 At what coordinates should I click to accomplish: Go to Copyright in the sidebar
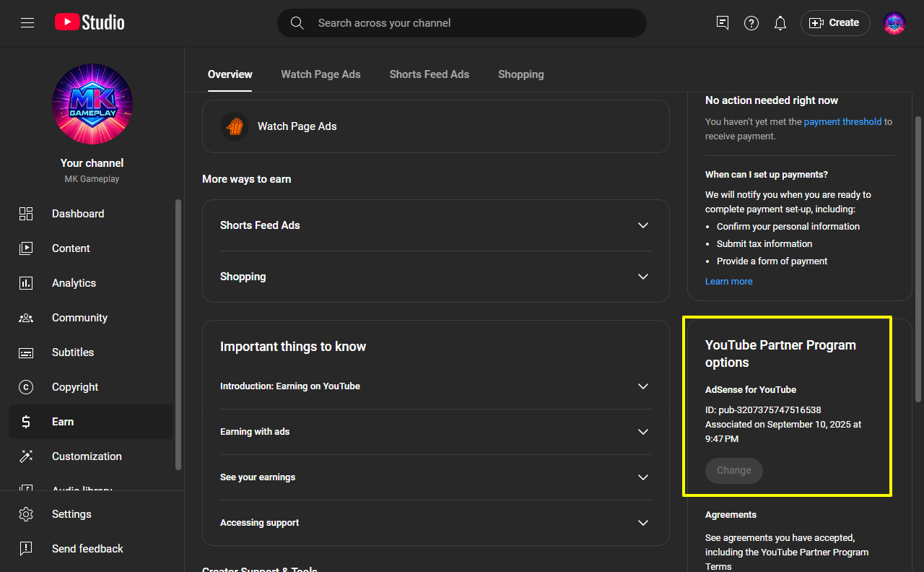click(75, 387)
